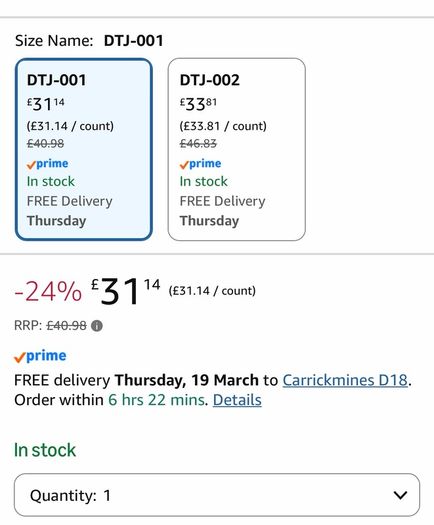434x525 pixels.
Task: Click the prime logo in DTJ-002 card
Action: pos(200,164)
